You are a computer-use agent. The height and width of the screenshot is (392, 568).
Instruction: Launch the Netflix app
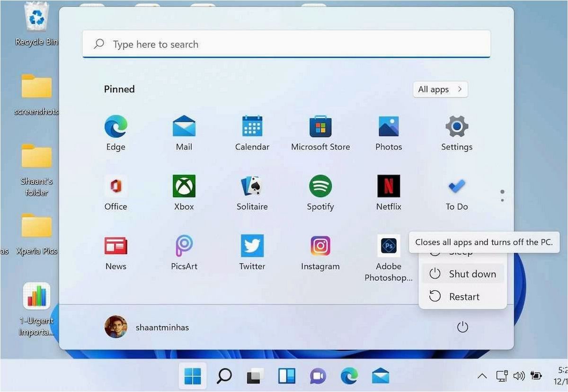[389, 193]
